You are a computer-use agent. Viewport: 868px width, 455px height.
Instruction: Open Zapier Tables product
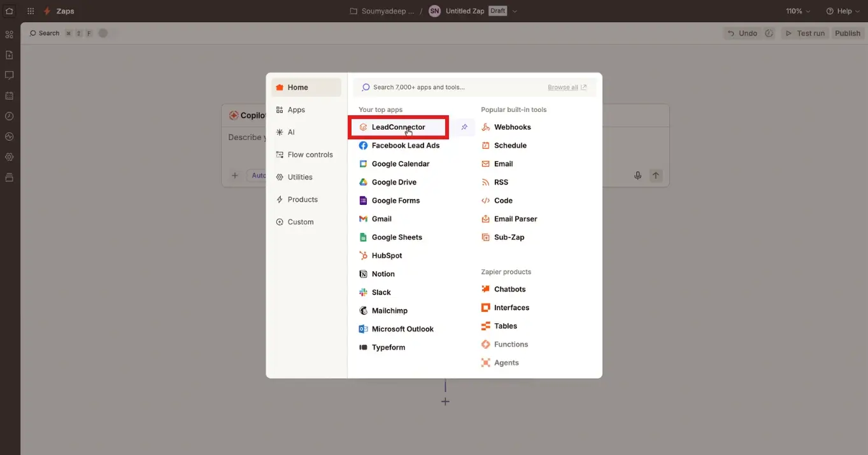coord(499,326)
